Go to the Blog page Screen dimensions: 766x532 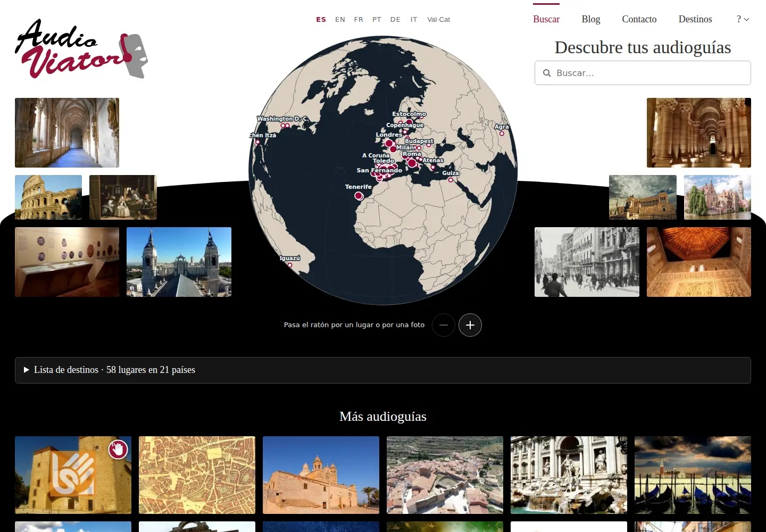pyautogui.click(x=591, y=19)
